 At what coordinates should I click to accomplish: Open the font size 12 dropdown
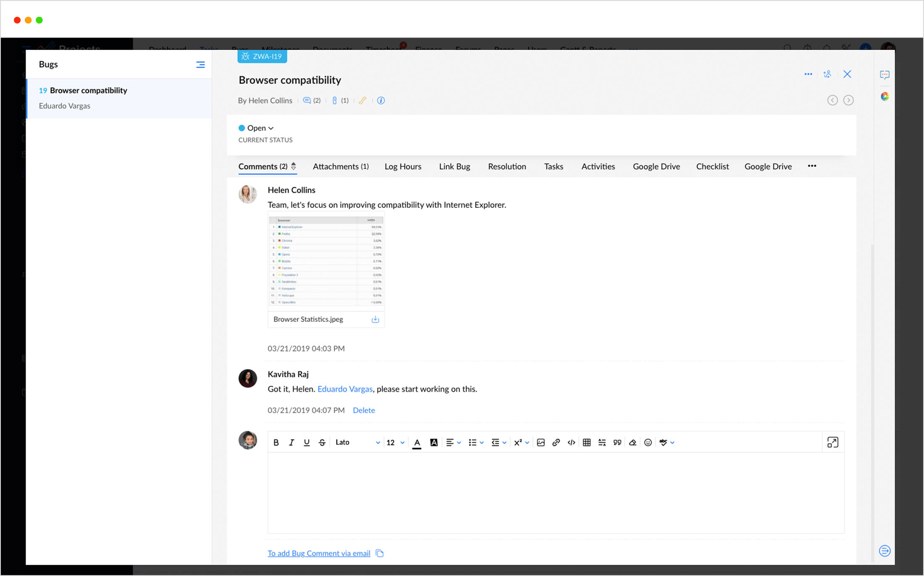click(395, 442)
